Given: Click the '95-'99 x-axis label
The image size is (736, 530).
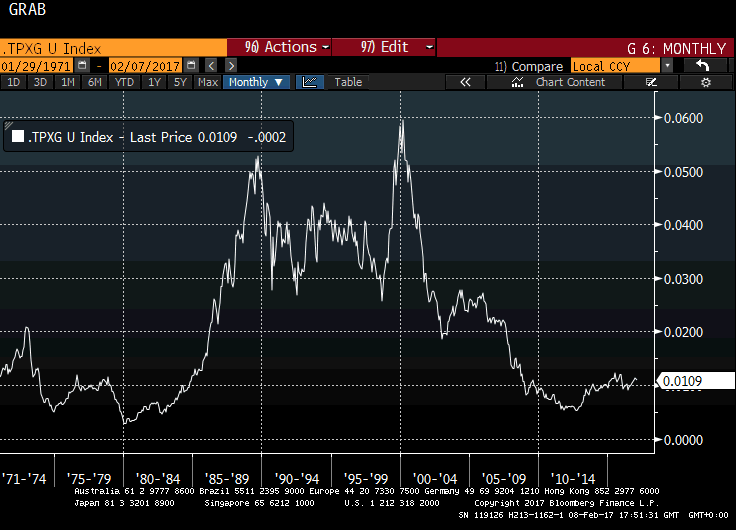Looking at the screenshot, I should tap(366, 479).
